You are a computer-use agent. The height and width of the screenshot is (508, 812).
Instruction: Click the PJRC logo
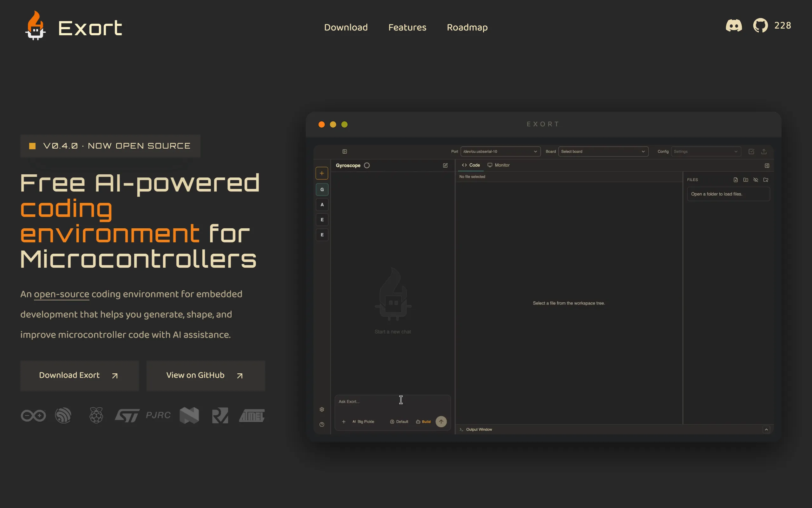tap(158, 415)
